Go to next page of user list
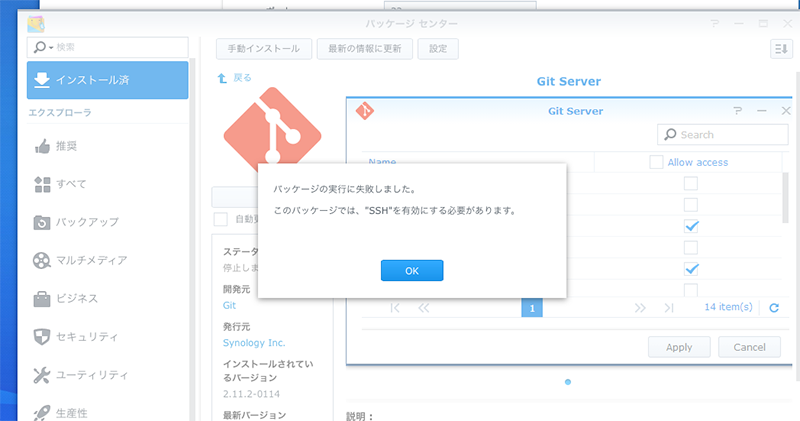The width and height of the screenshot is (800, 421). coord(640,308)
